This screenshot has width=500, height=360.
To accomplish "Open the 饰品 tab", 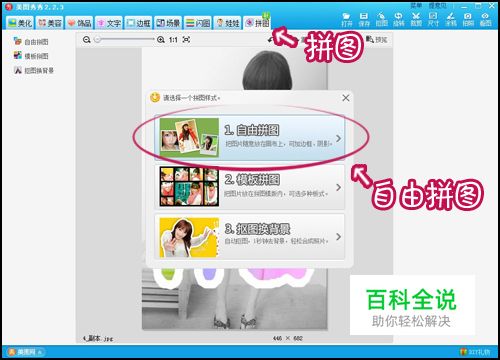I will click(x=79, y=23).
